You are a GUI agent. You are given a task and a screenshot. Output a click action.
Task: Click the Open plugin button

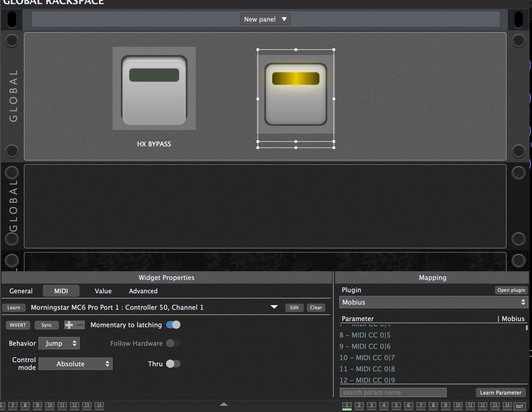tap(511, 290)
